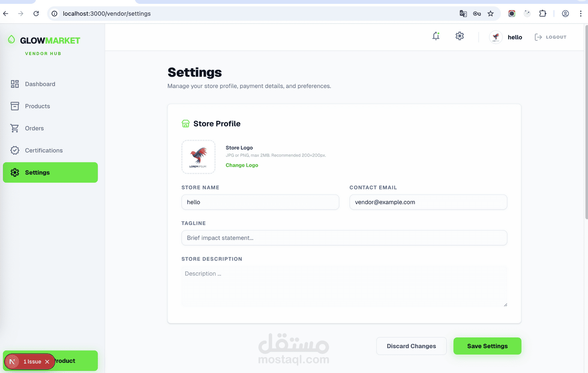This screenshot has height=373, width=588.
Task: Focus the Store Name field
Action: click(x=260, y=202)
